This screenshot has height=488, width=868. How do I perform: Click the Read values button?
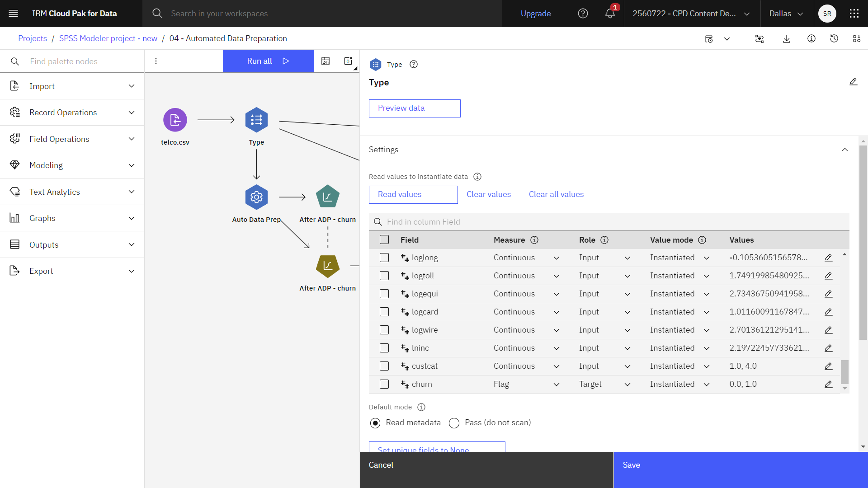click(x=413, y=195)
